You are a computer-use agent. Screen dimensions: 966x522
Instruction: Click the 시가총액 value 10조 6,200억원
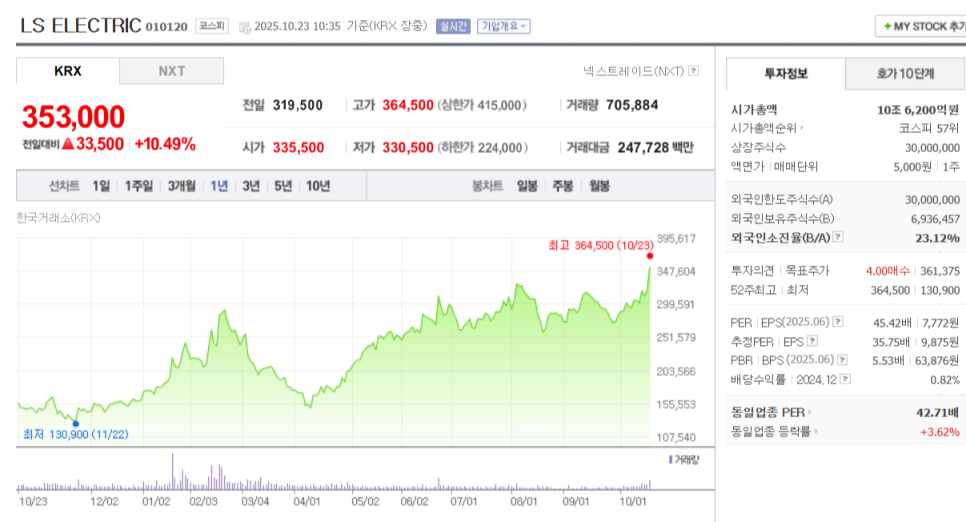pos(918,110)
